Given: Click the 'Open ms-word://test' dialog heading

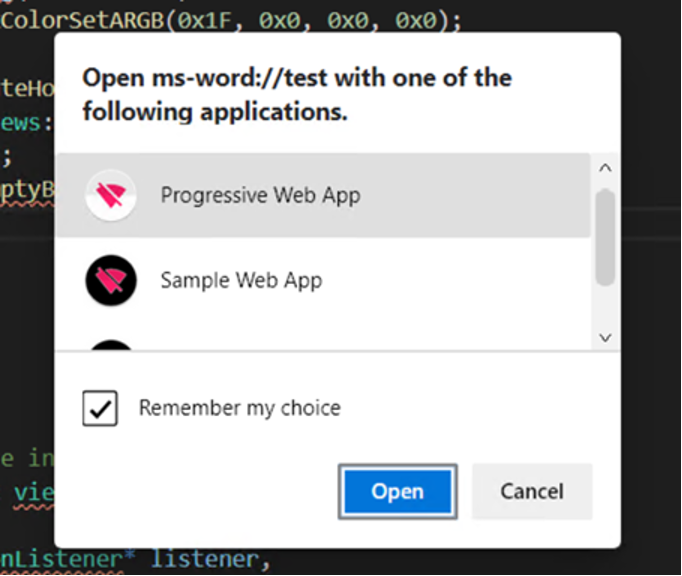Looking at the screenshot, I should pyautogui.click(x=297, y=95).
